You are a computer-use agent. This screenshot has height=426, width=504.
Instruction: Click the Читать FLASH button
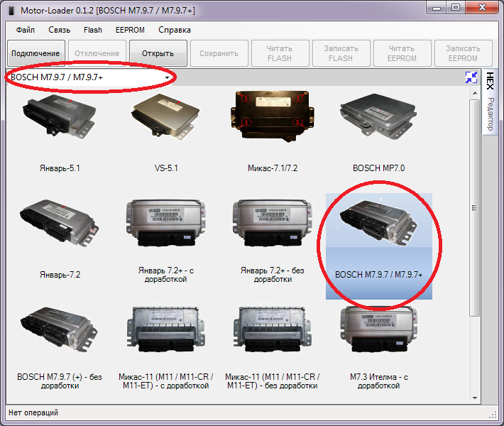pyautogui.click(x=280, y=53)
